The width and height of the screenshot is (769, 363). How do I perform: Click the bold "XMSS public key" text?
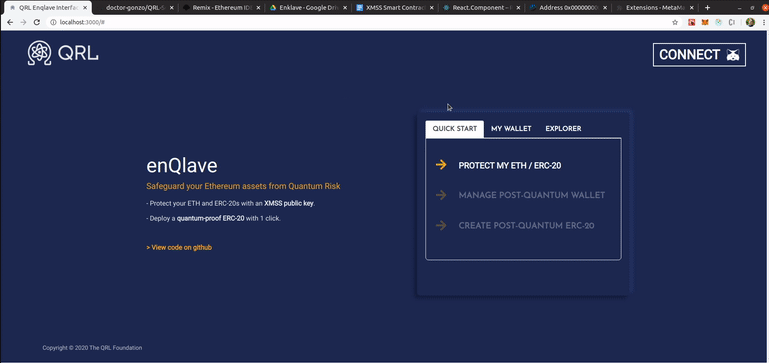[x=289, y=203]
